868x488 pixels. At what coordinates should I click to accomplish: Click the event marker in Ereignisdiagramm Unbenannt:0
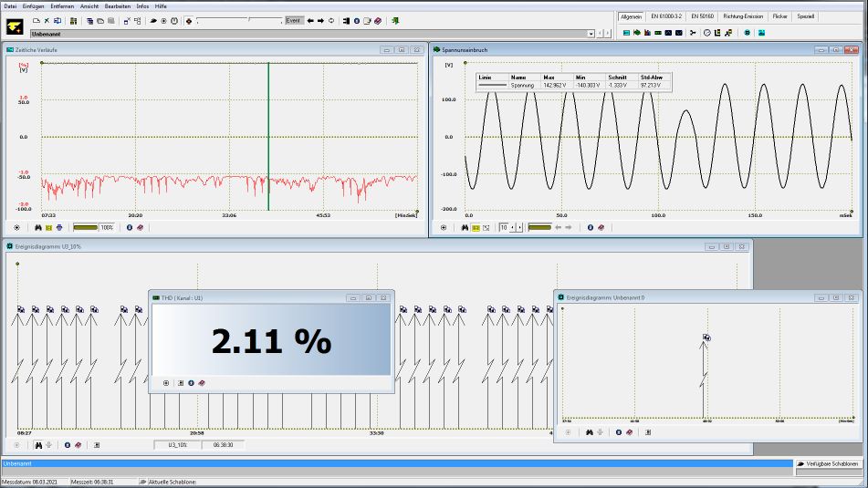tap(706, 338)
